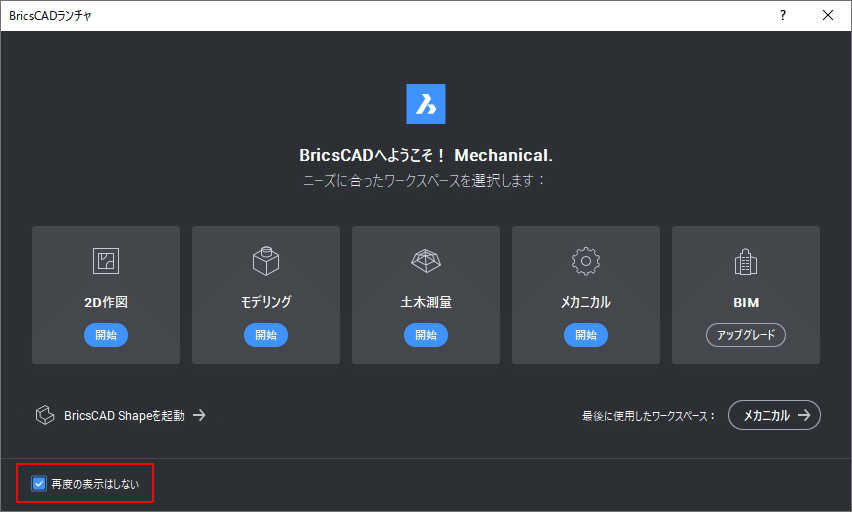The image size is (852, 512).
Task: Click the BIM building icon
Action: click(746, 261)
